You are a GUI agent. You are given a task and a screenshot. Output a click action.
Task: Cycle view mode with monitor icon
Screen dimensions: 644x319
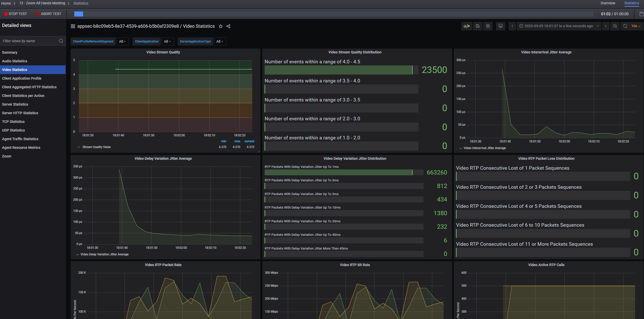[x=500, y=26]
